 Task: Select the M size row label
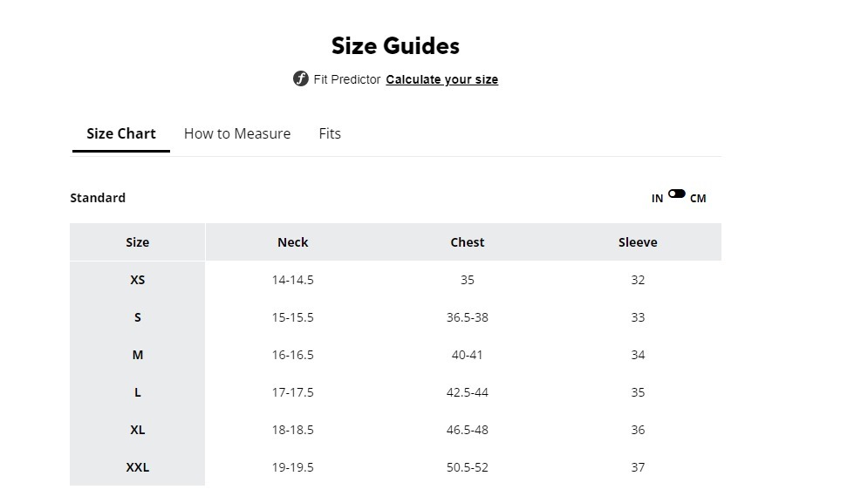click(x=138, y=355)
